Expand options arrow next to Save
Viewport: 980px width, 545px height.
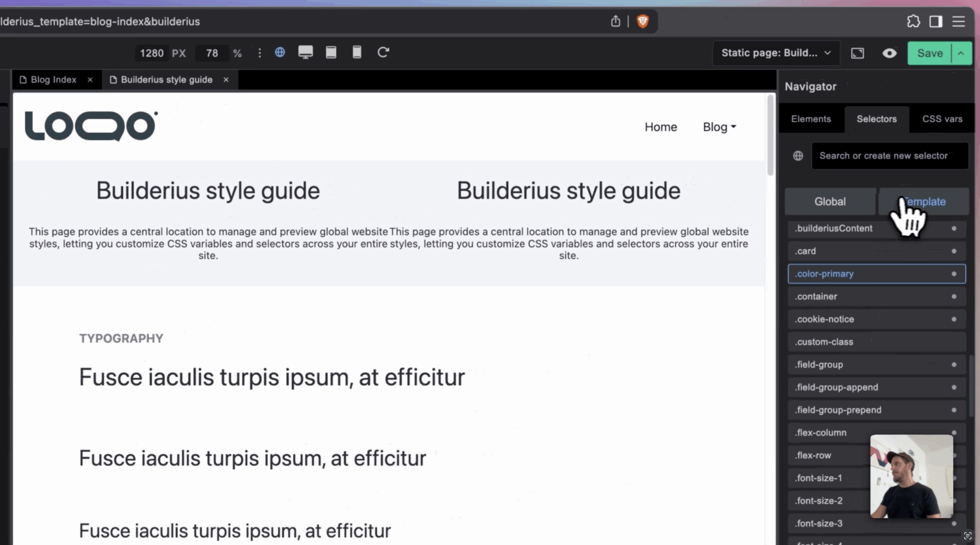[961, 53]
